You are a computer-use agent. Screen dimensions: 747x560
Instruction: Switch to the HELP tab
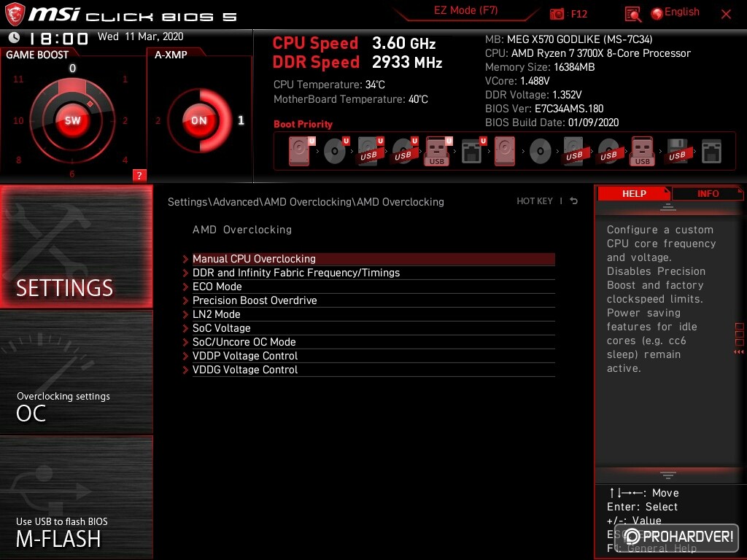pyautogui.click(x=634, y=193)
